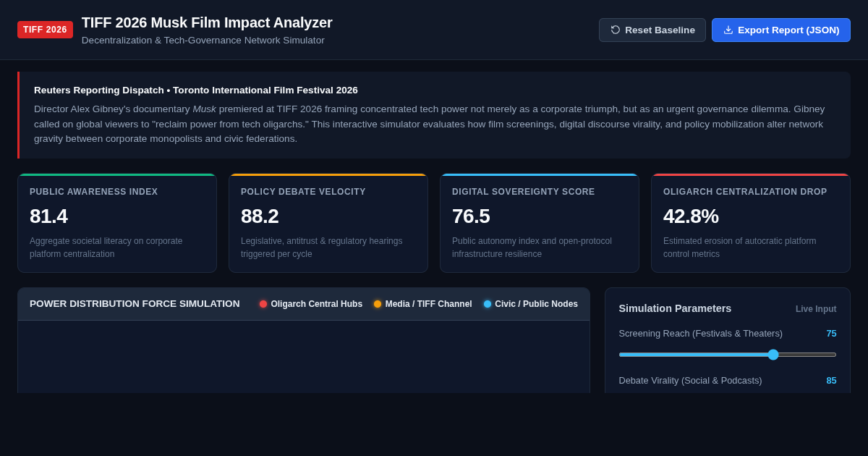Click the blue Civic / Public Nodes legend dot
The width and height of the screenshot is (868, 456).
(488, 304)
